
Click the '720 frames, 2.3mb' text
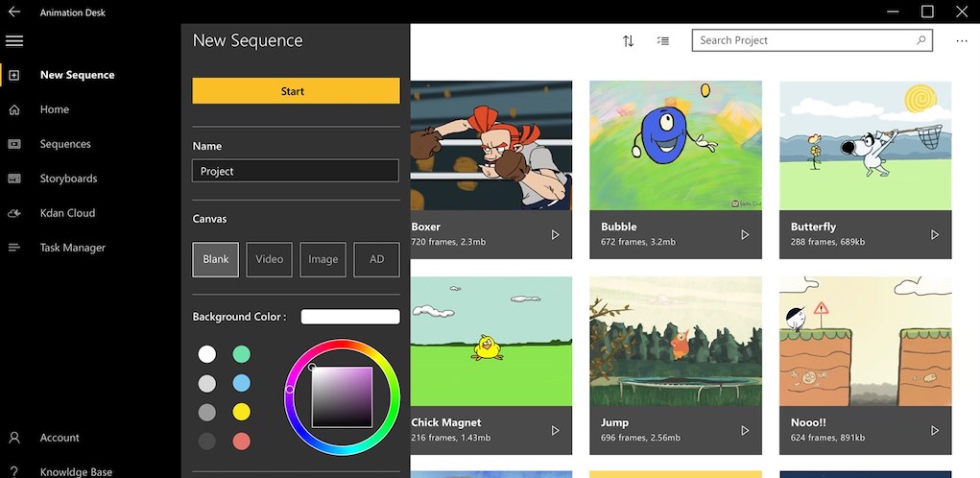click(x=448, y=242)
